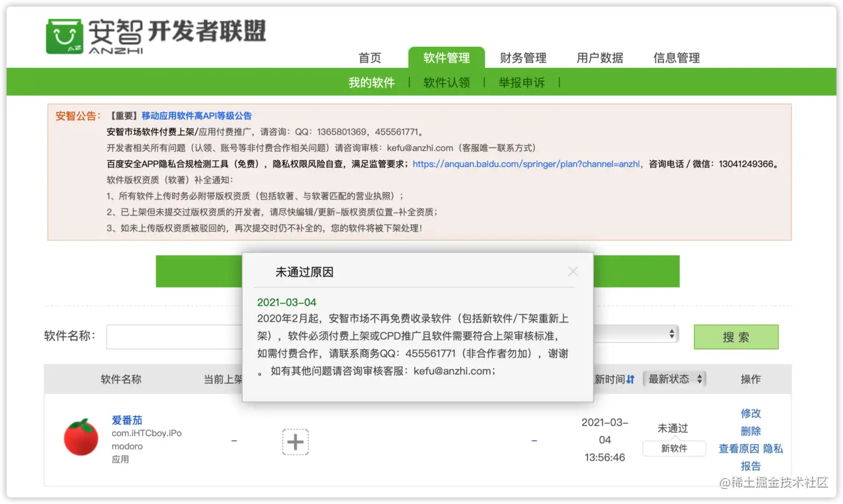
Task: Click 查看原因 for 爱番茄
Action: click(x=738, y=448)
